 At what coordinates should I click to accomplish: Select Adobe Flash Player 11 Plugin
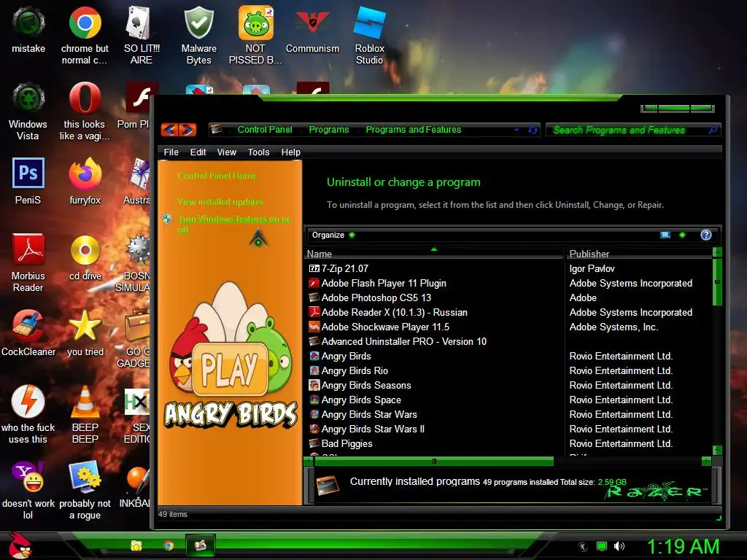click(384, 284)
